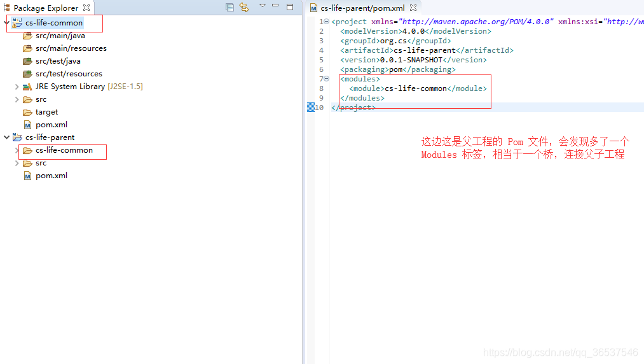Minimize the Package Explorer view
This screenshot has height=364, width=644.
click(x=275, y=5)
